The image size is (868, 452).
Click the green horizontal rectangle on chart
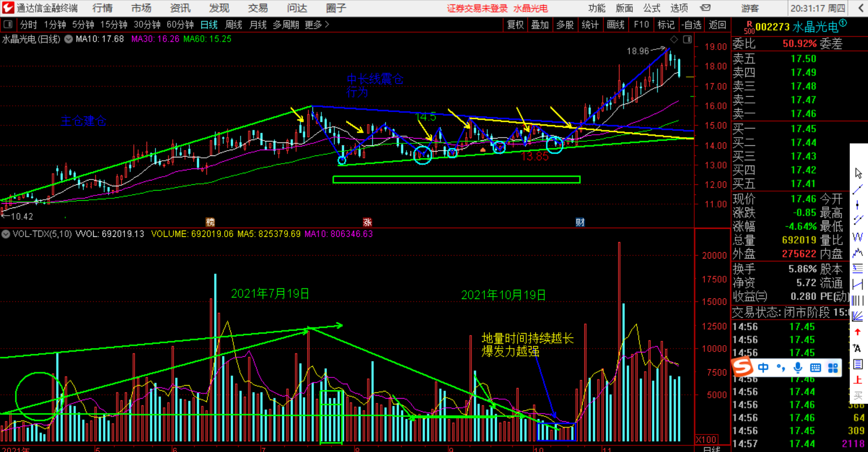(x=456, y=180)
